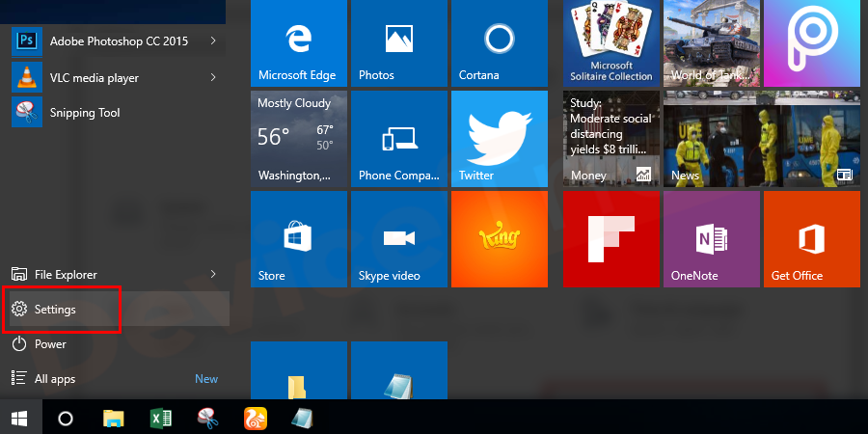Open Excel from the taskbar
The height and width of the screenshot is (434, 868).
[x=161, y=419]
